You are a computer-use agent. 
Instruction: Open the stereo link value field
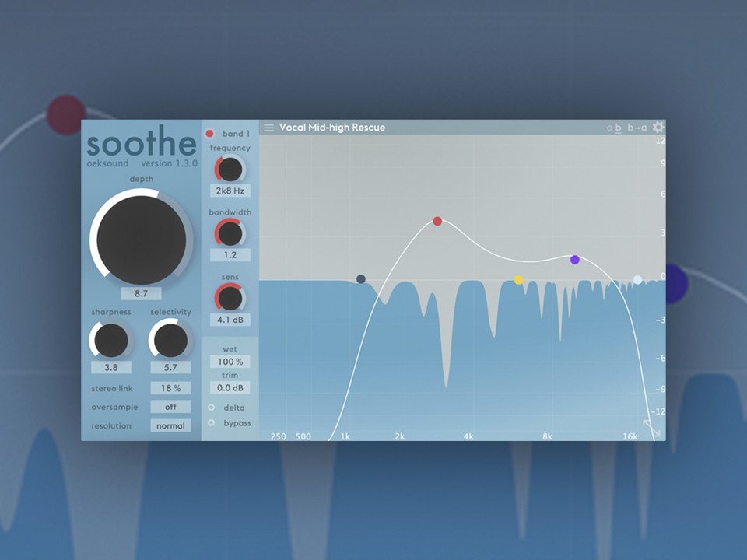click(170, 388)
